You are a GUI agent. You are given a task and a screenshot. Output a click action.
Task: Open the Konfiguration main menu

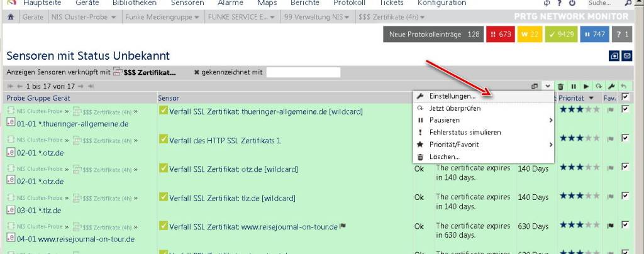click(x=442, y=3)
